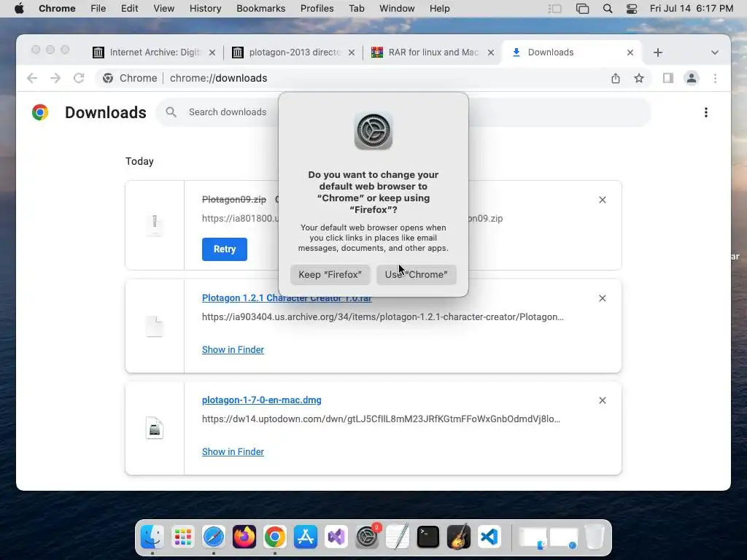Viewport: 747px width, 560px height.
Task: Open Finder from the Dock
Action: 152,537
